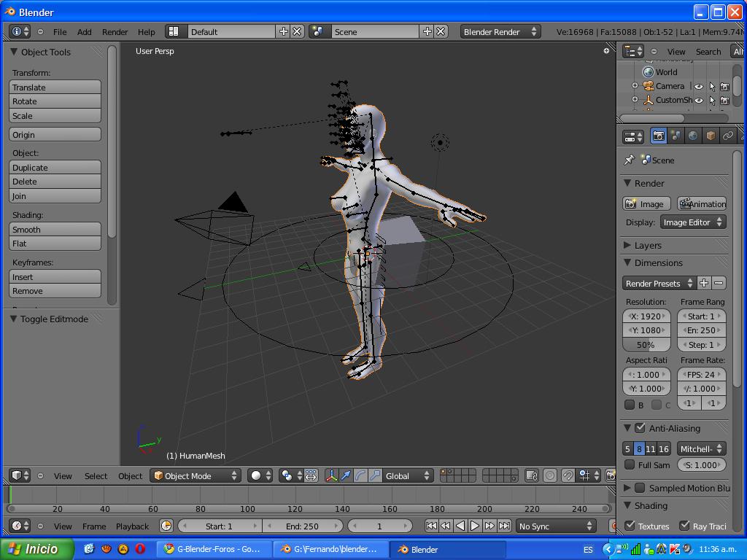747x560 pixels.
Task: Open the Object Mode dropdown
Action: coord(195,475)
